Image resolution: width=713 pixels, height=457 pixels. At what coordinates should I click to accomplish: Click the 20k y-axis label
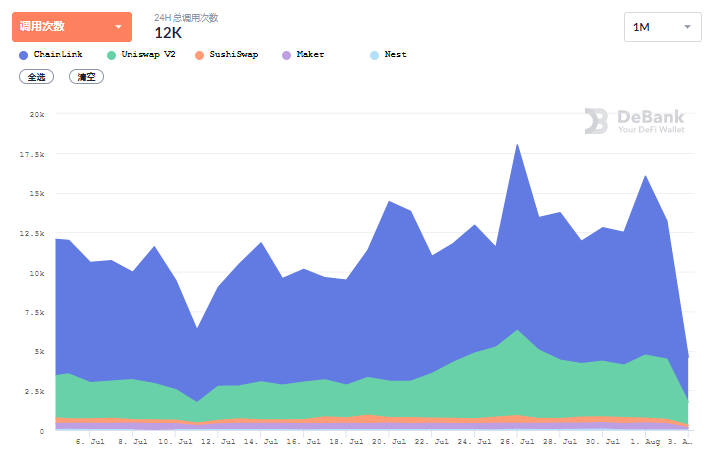pos(37,115)
